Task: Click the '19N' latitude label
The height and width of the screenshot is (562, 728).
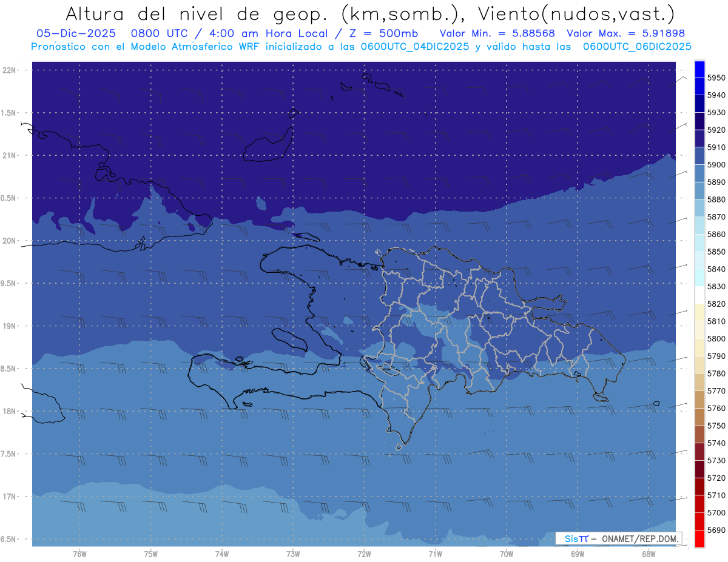Action: (10, 326)
